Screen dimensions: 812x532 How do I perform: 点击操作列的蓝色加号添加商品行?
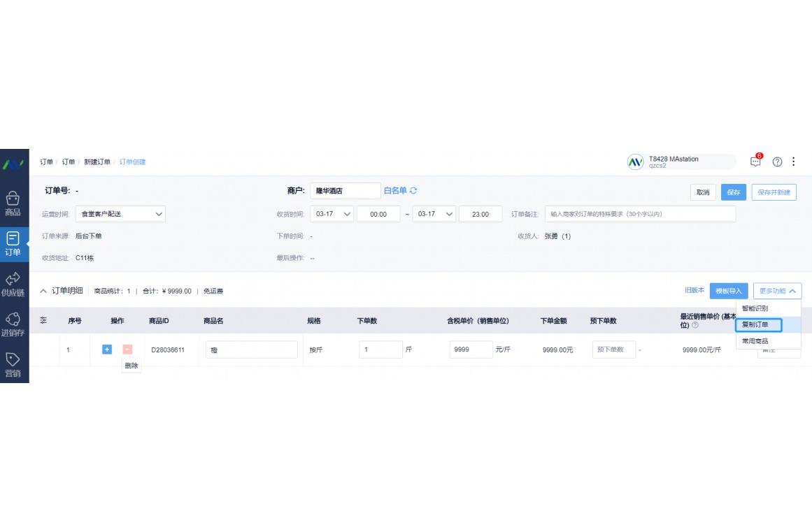click(106, 350)
